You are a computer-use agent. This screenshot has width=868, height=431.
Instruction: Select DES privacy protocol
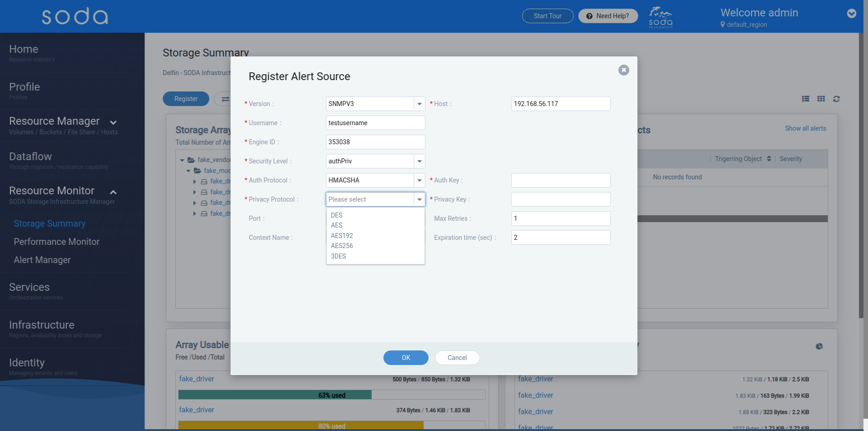(x=375, y=215)
